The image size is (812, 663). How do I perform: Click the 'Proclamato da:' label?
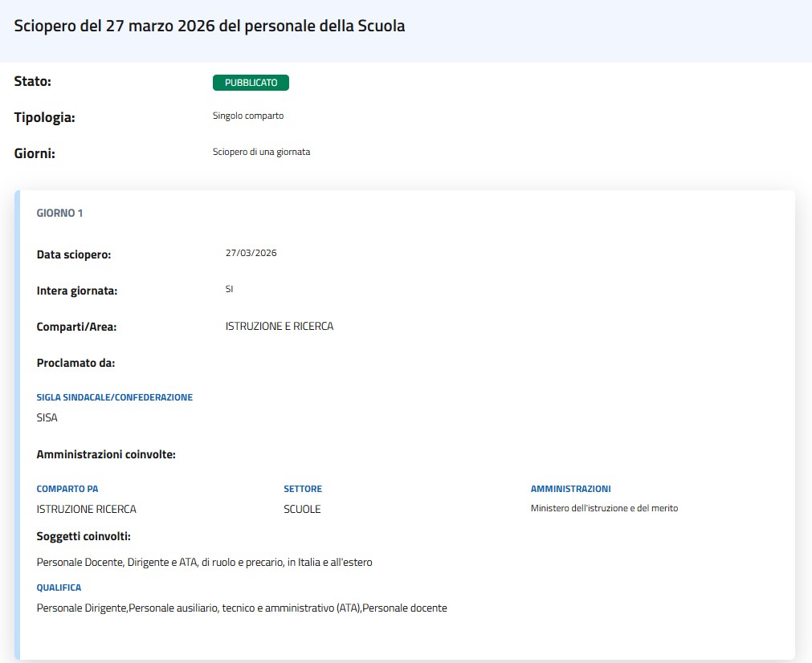76,363
